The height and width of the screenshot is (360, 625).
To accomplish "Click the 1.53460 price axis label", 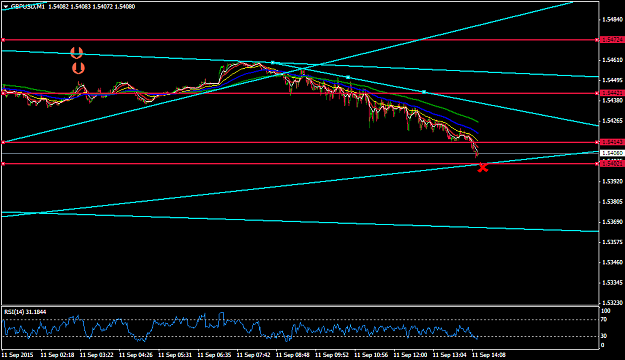I will tap(612, 262).
